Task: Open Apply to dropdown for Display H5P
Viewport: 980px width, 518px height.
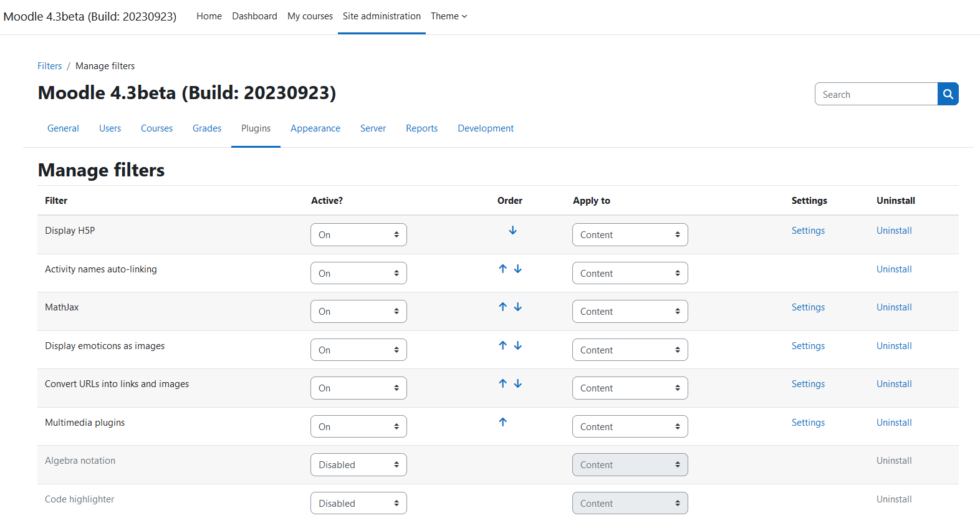Action: 630,235
